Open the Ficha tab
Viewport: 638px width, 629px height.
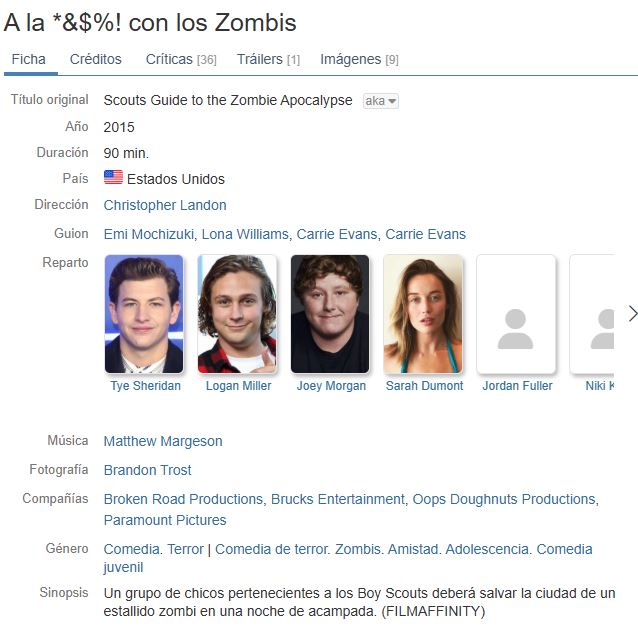(x=28, y=59)
